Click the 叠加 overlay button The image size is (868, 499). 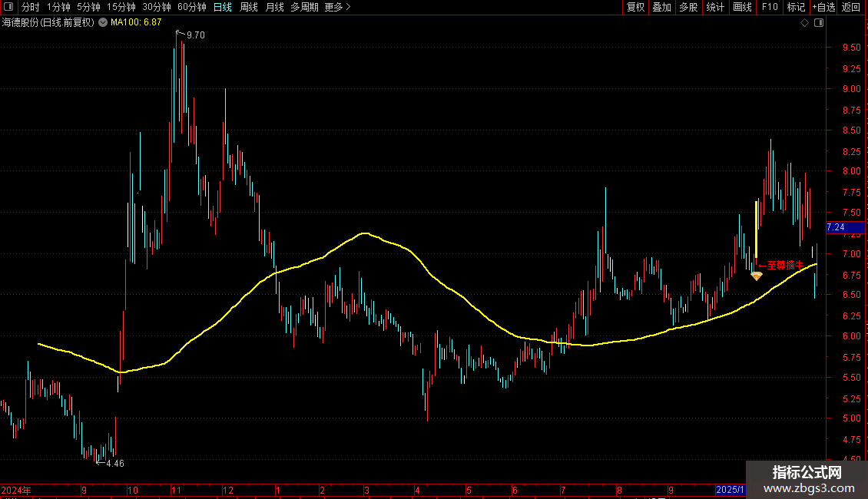[661, 7]
